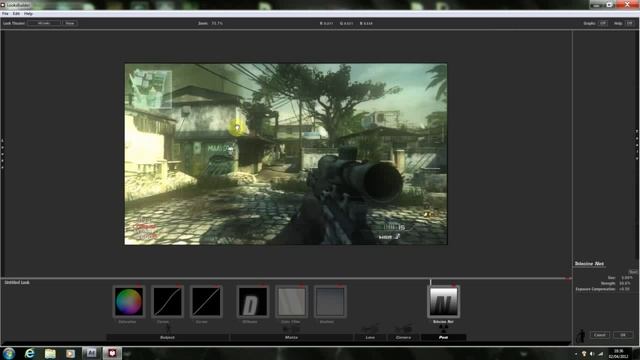640x360 pixels.
Task: Select the Telecine Net tool thumbnail
Action: tap(443, 302)
